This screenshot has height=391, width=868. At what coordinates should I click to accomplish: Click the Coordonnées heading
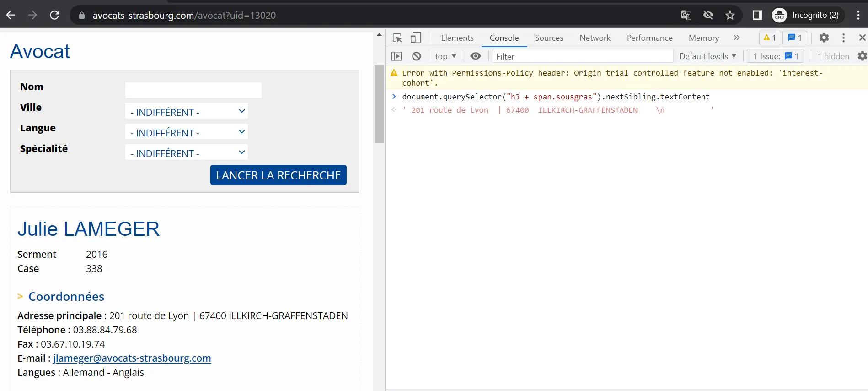pyautogui.click(x=66, y=297)
